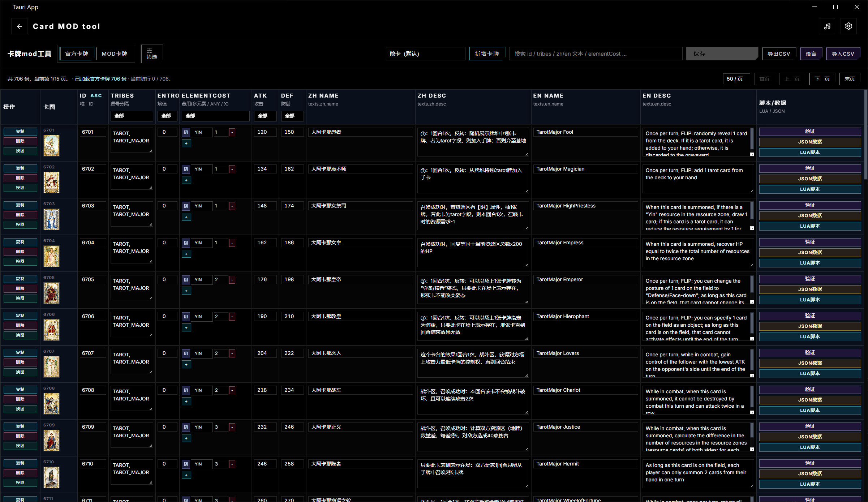The height and width of the screenshot is (502, 868).
Task: Remove YIN cost with minus in row 6710
Action: click(232, 464)
